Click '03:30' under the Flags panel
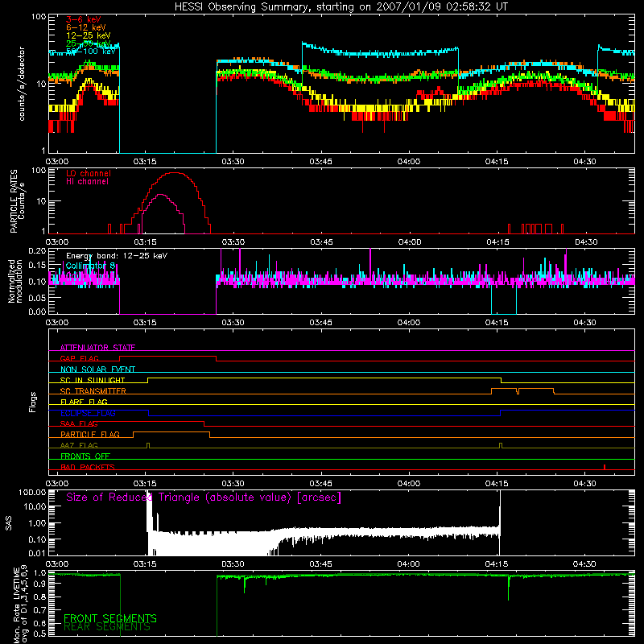This screenshot has width=644, height=644. coord(233,484)
